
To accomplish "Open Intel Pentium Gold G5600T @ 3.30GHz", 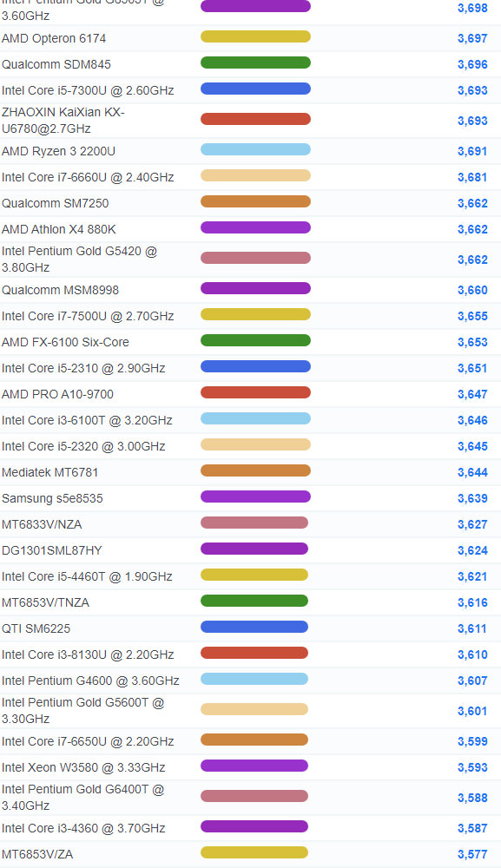I will 83,711.
